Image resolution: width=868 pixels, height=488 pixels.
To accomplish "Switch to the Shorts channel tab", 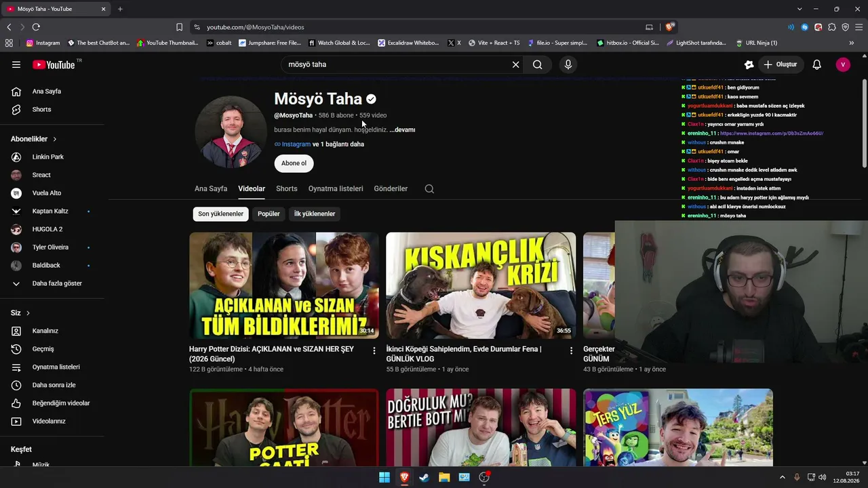I will click(x=287, y=188).
